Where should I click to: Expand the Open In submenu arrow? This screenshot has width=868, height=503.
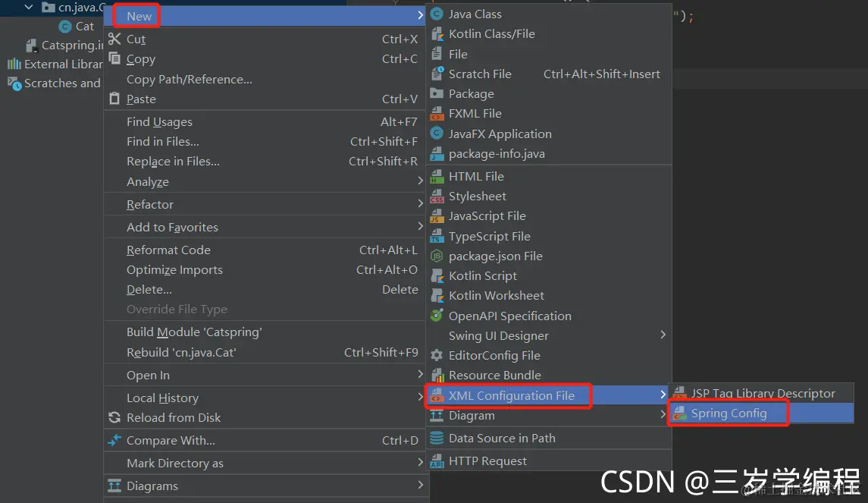point(420,375)
